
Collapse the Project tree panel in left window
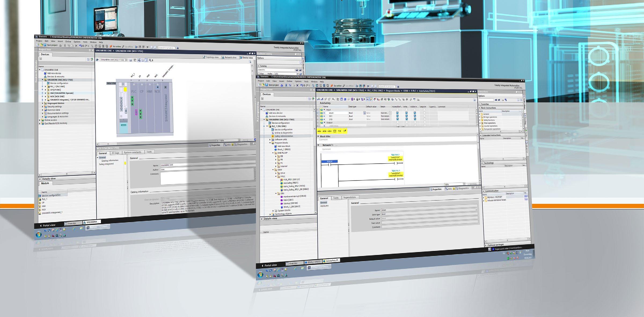tap(93, 50)
